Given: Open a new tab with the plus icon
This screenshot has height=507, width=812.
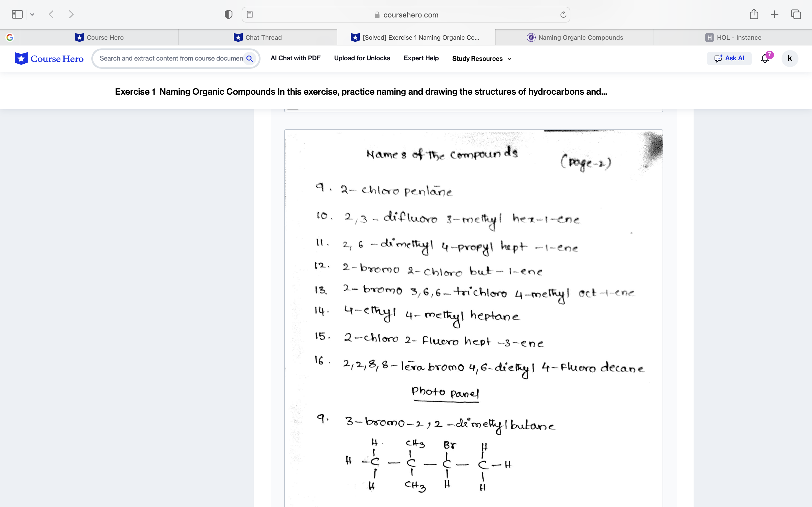Looking at the screenshot, I should point(775,14).
